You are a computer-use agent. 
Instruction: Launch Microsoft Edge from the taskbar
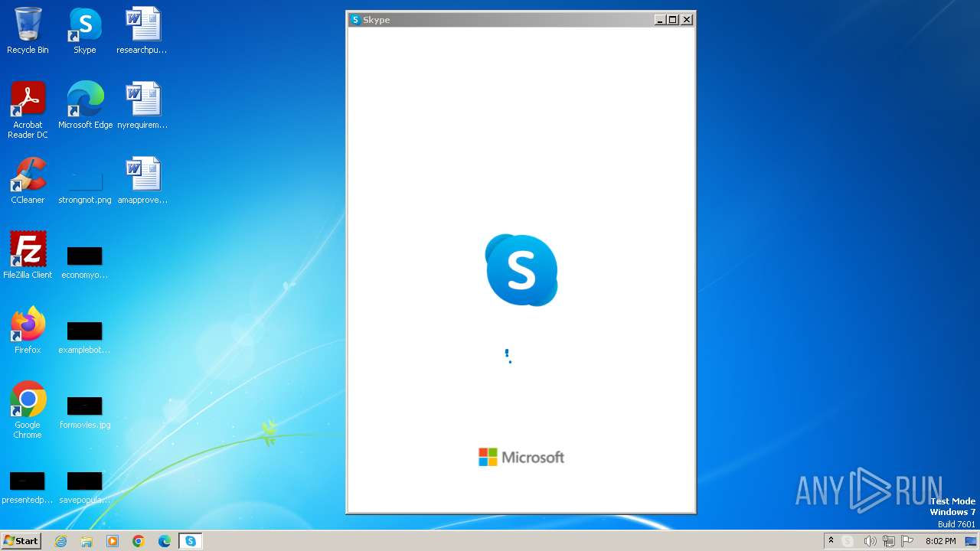165,541
